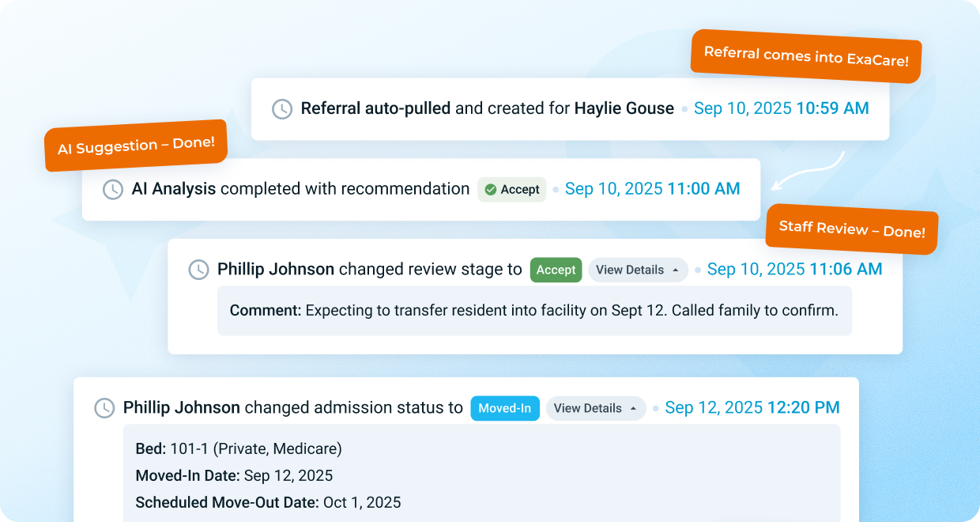Screen dimensions: 980x522
Task: Click the clock icon beside AI Analysis
Action: (113, 189)
